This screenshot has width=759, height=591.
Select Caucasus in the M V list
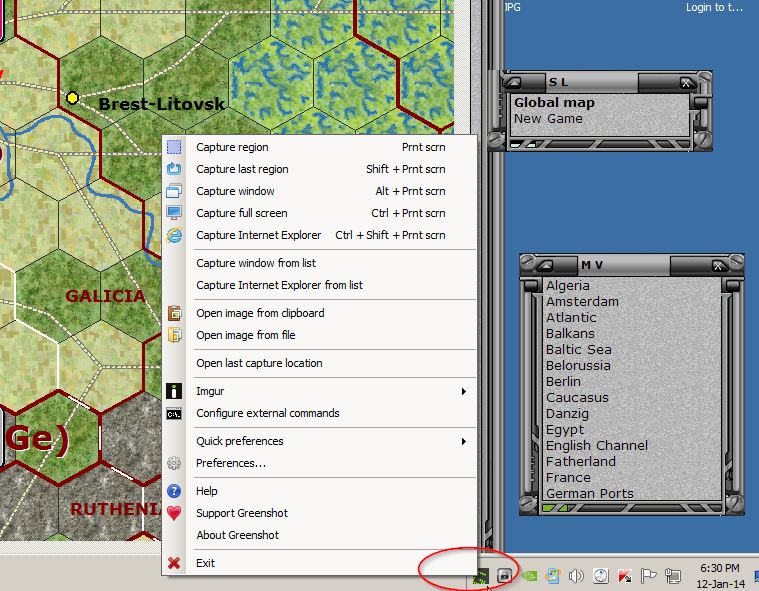point(577,397)
